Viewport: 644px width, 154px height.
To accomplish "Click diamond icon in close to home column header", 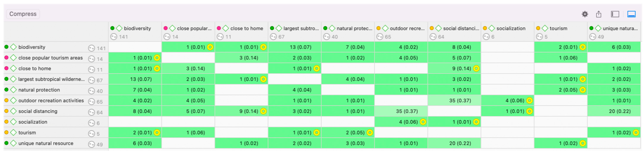I will pos(226,28).
